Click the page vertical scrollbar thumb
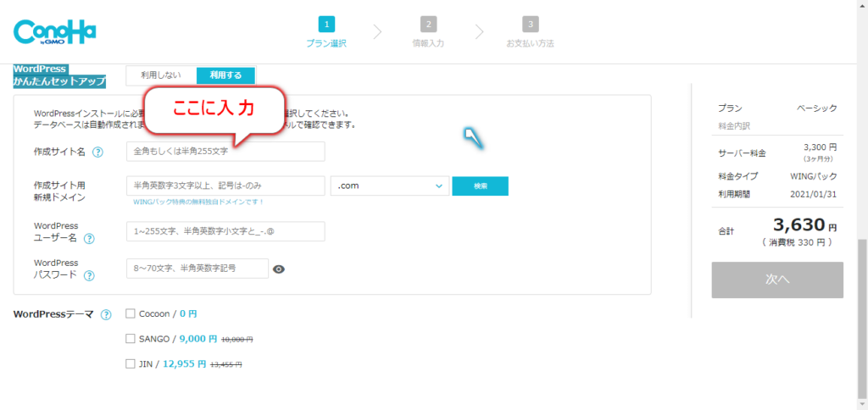This screenshot has height=410, width=868. (x=862, y=319)
